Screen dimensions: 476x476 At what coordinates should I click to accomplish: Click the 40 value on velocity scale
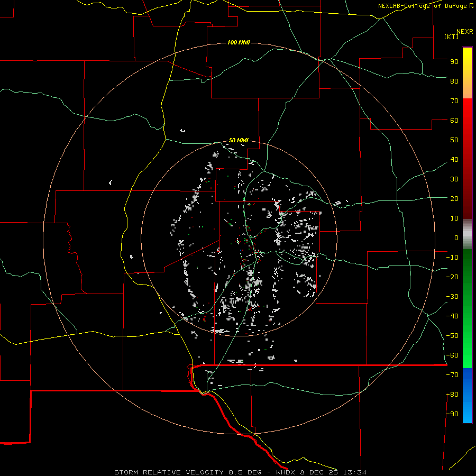point(454,159)
